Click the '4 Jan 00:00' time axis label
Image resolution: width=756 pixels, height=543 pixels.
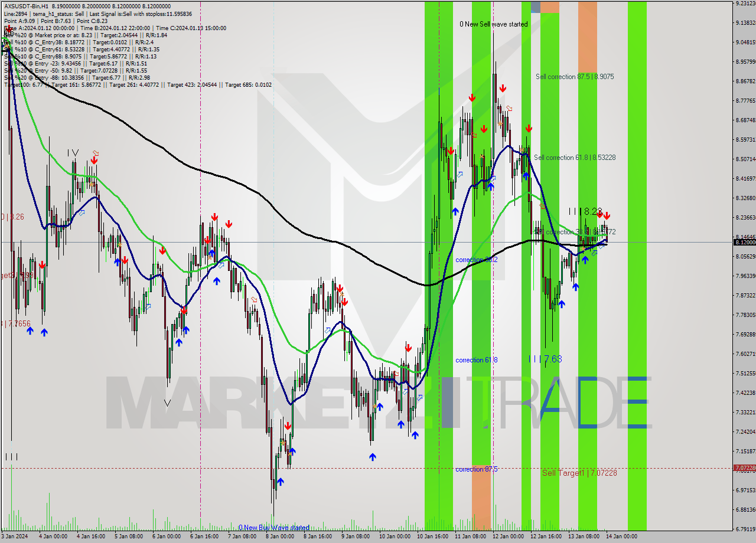53,537
